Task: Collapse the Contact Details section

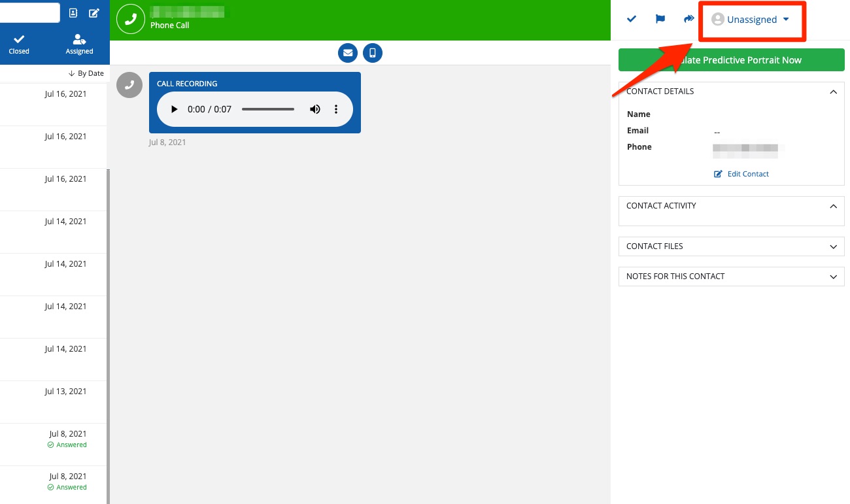Action: [x=833, y=92]
